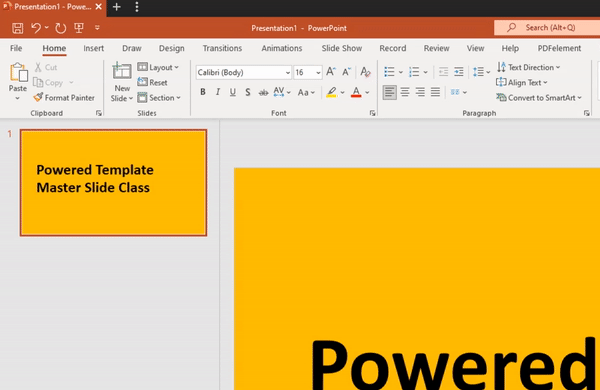Click Convert to SmartArt
Viewport: 600px width, 390px height.
pos(539,98)
